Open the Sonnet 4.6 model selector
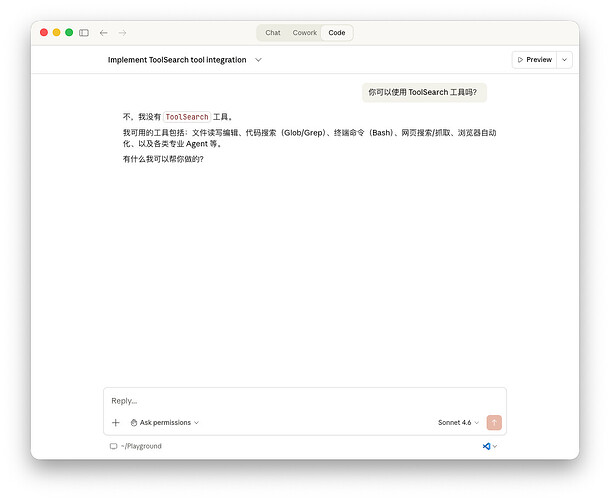 point(458,422)
